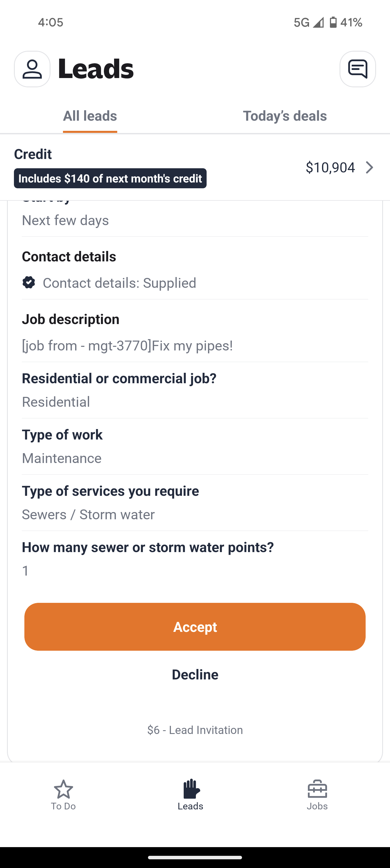390x868 pixels.
Task: Tap the To Do star icon
Action: tap(63, 789)
